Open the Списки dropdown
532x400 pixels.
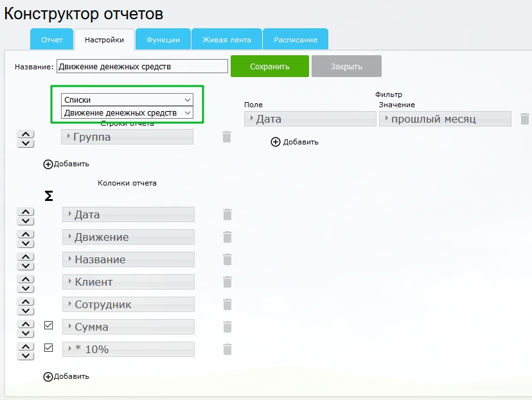[127, 100]
